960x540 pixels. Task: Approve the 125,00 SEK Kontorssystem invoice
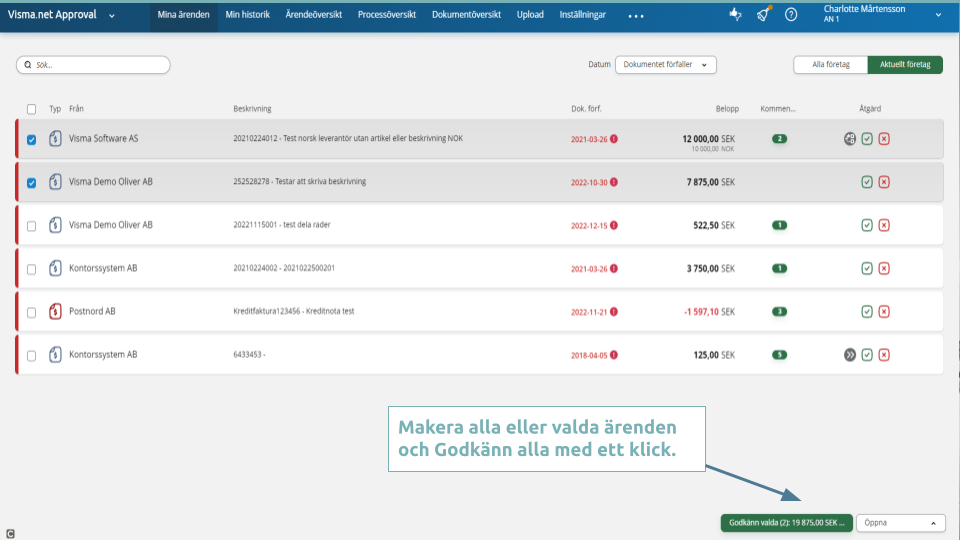pyautogui.click(x=867, y=354)
